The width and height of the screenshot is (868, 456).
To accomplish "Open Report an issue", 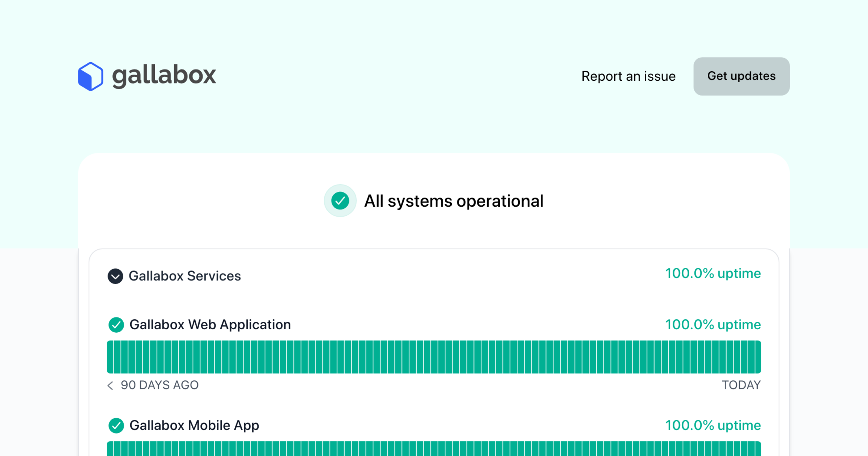I will [x=628, y=76].
